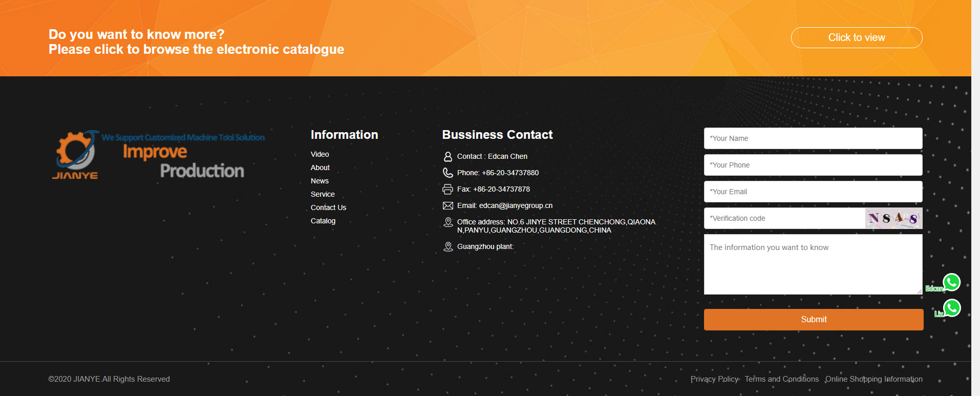Click the JIANYE gear logo
The height and width of the screenshot is (396, 980).
(x=76, y=154)
